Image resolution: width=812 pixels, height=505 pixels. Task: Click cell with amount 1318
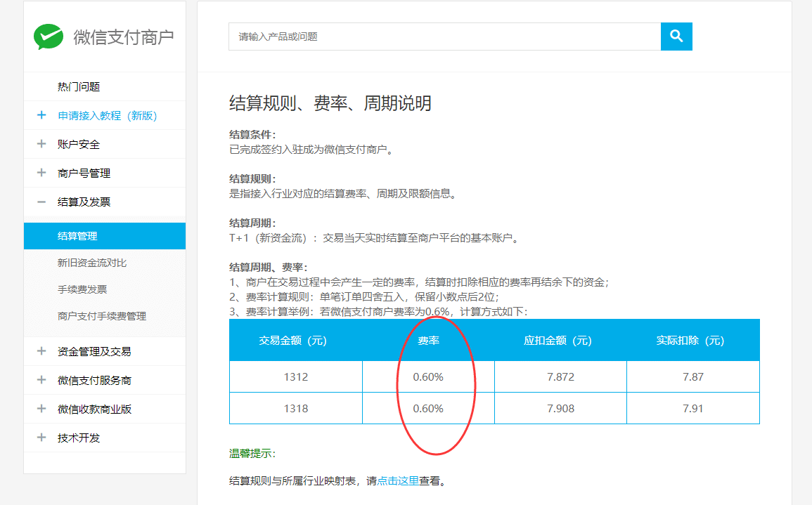296,408
